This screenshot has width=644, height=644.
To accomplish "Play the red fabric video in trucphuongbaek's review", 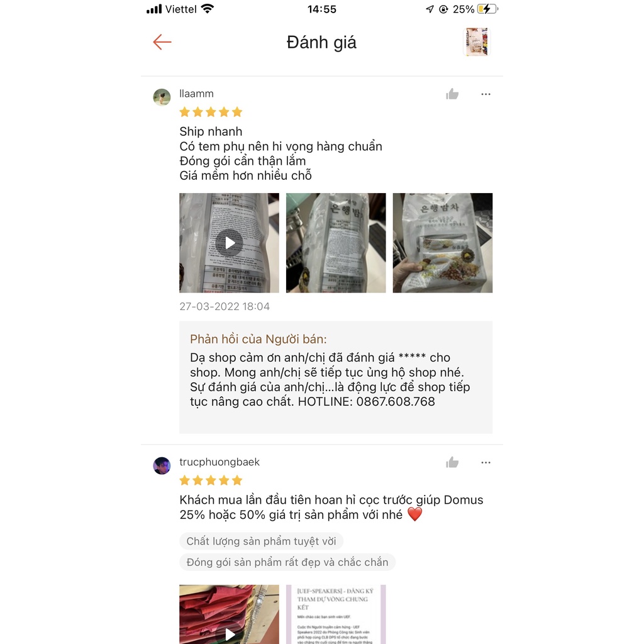I will pyautogui.click(x=229, y=614).
